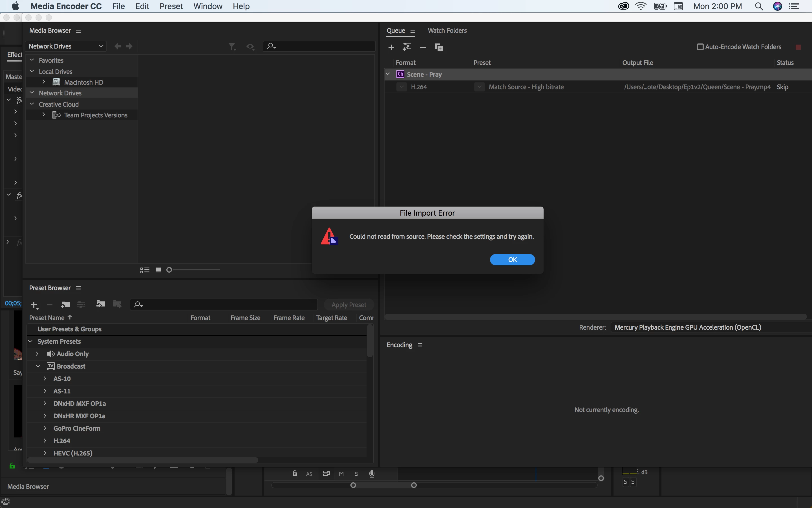Open preset settings icon in Preset Browser
This screenshot has height=508, width=812.
pyautogui.click(x=81, y=305)
